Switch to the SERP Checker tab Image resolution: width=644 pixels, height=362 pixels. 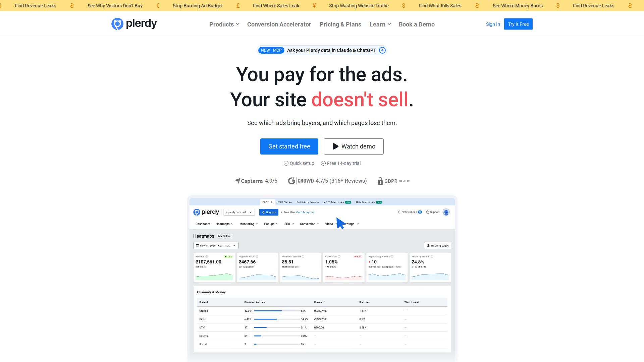click(x=285, y=202)
